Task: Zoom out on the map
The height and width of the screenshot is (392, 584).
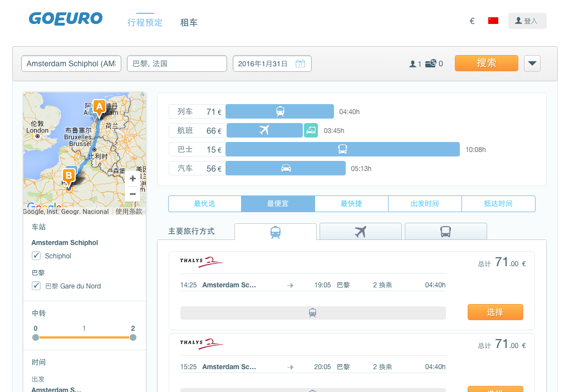Action: pyautogui.click(x=132, y=194)
